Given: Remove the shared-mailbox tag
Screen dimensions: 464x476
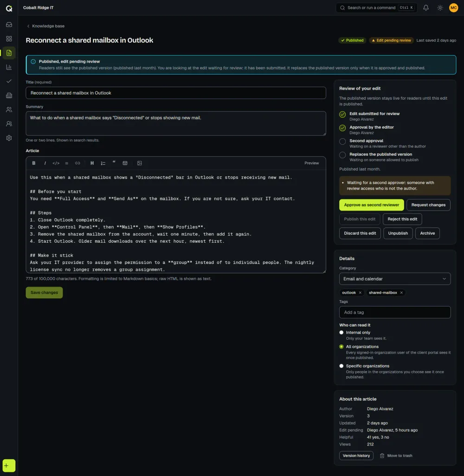Looking at the screenshot, I should pos(401,293).
